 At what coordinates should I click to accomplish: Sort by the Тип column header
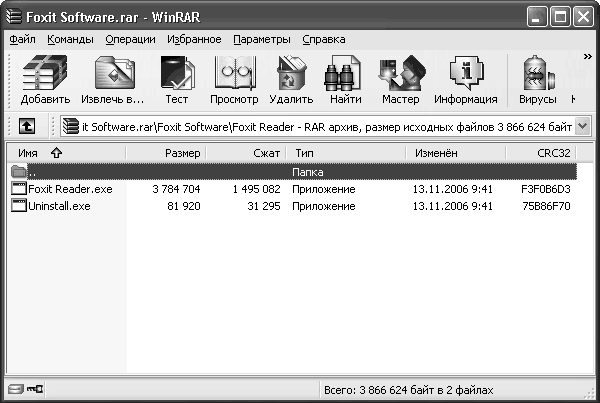(346, 153)
